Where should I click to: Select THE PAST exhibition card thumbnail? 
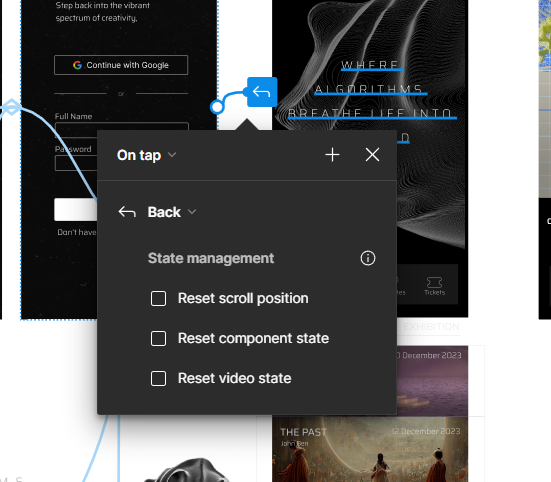(370, 449)
